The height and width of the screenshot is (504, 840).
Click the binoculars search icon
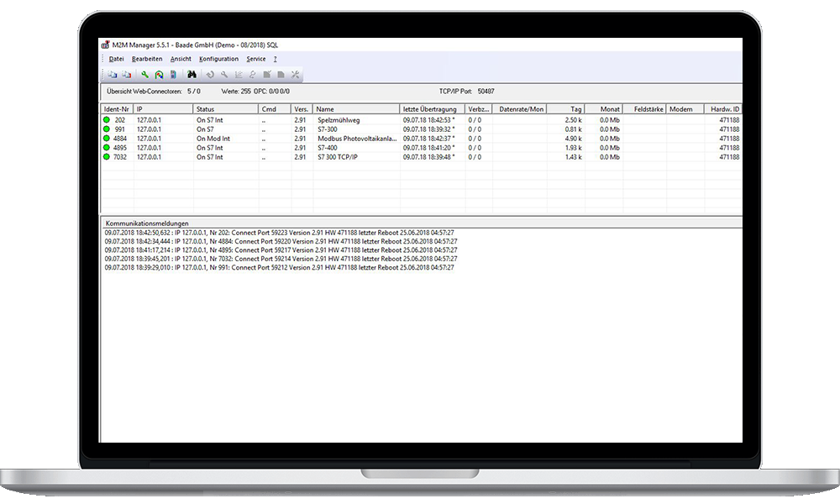(x=192, y=75)
